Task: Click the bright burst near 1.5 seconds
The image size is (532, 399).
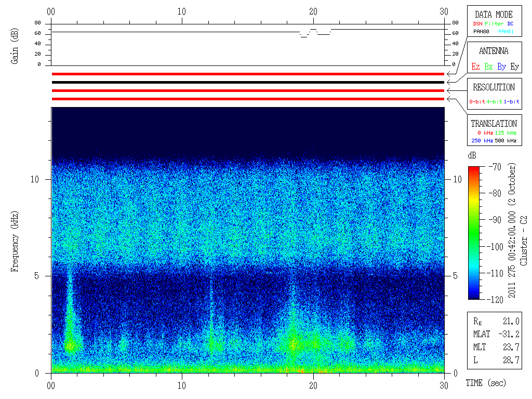Action: point(71,344)
